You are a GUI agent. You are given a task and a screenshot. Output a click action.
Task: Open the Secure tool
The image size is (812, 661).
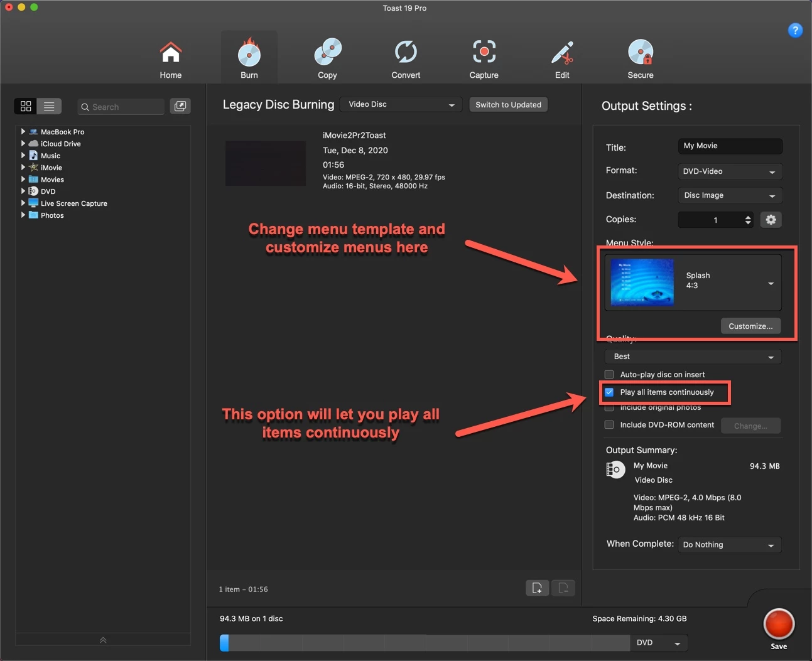click(x=641, y=60)
